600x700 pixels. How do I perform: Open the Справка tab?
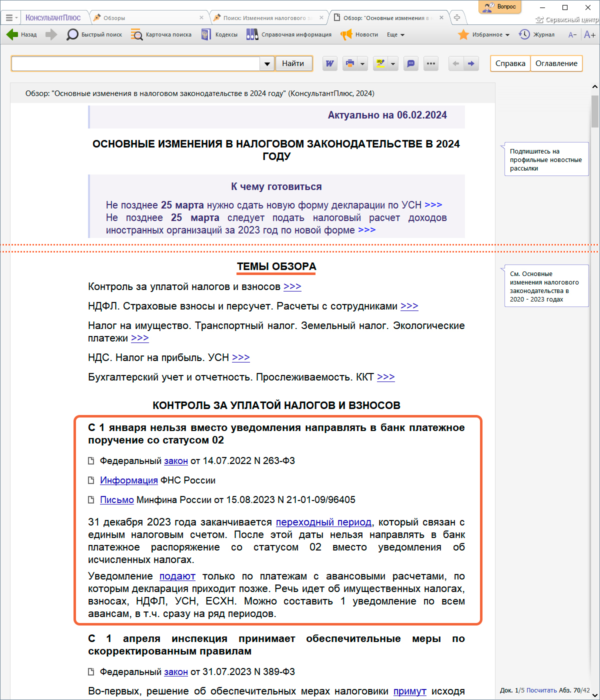tap(510, 63)
